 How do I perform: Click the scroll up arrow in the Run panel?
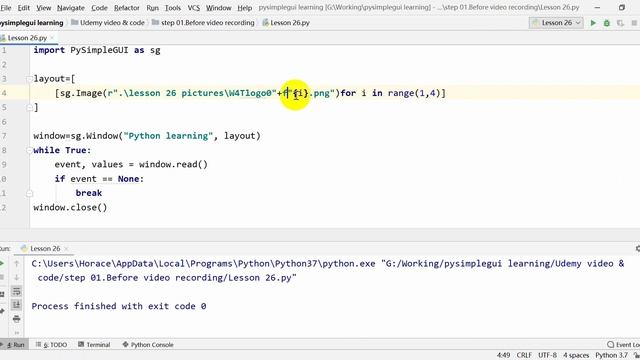16,264
